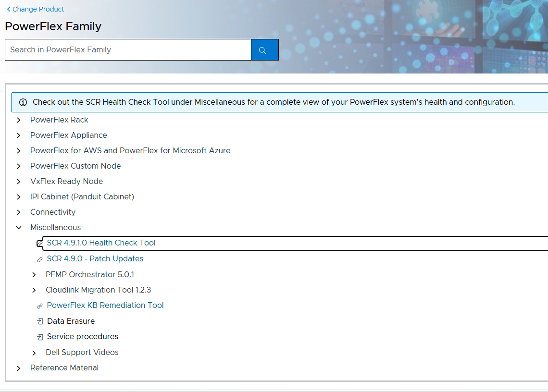Expand the PowerFlex Rack node

click(19, 120)
